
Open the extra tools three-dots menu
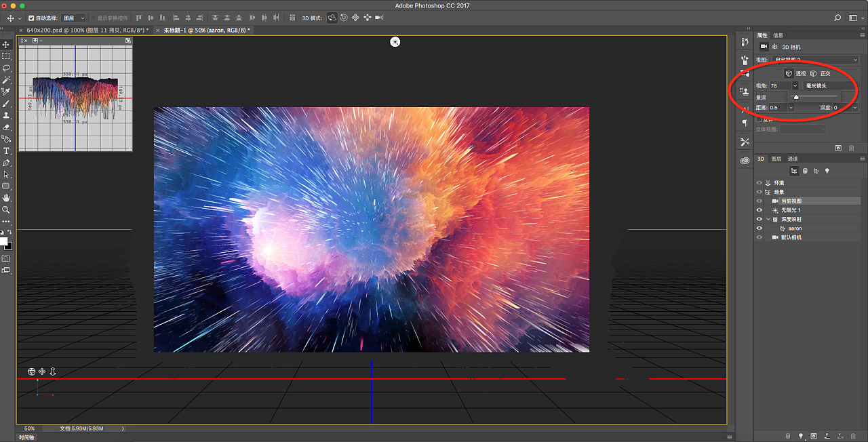(x=6, y=221)
